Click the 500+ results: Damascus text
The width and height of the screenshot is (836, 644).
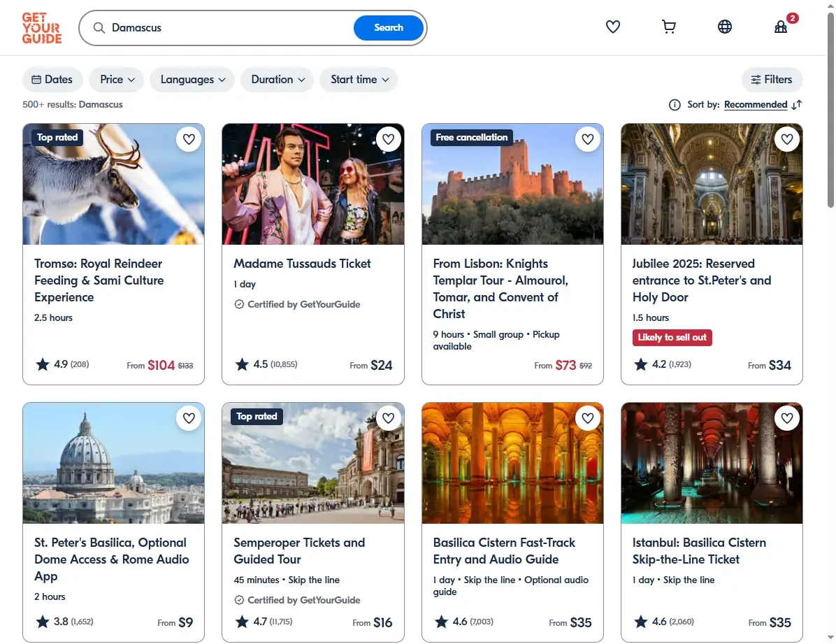pos(73,105)
